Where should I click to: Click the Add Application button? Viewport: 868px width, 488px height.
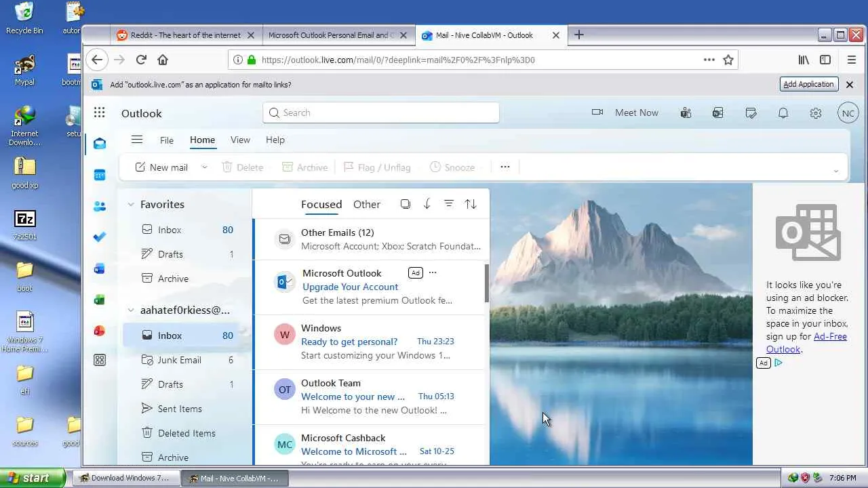808,84
